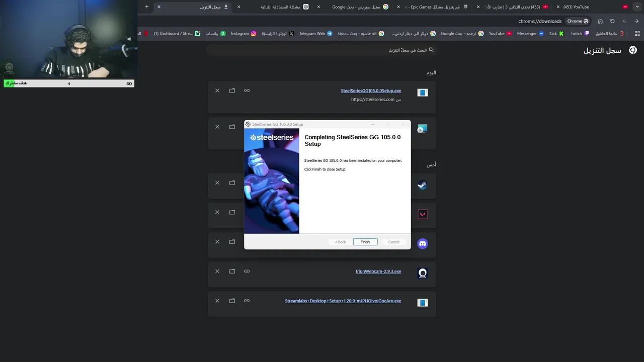Open the Telegram Web bookmark
This screenshot has width=644, height=362.
(x=316, y=34)
